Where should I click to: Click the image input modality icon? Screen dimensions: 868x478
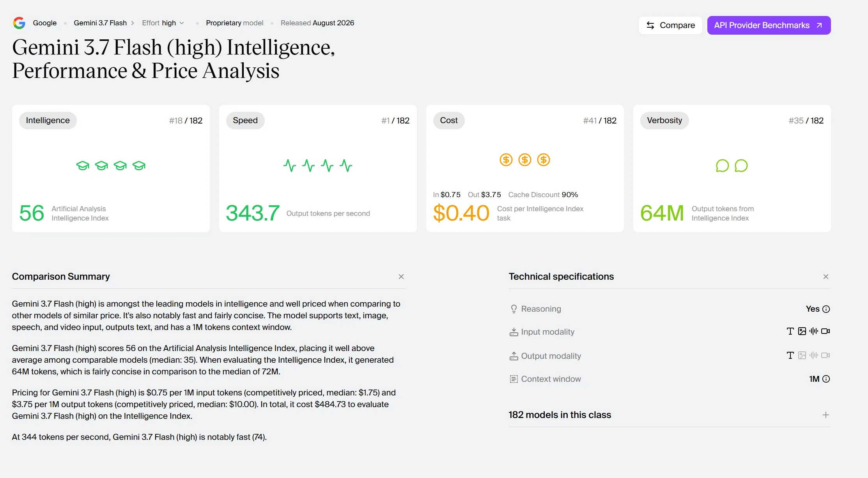tap(802, 331)
